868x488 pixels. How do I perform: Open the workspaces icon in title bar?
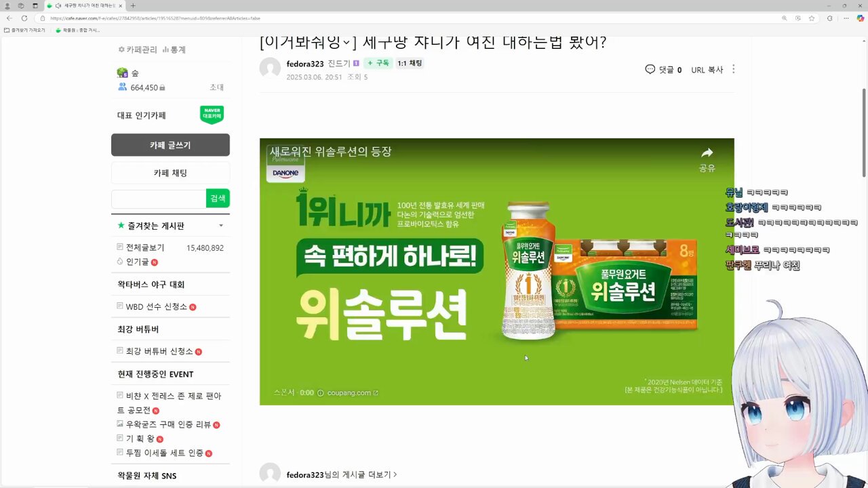tap(21, 5)
